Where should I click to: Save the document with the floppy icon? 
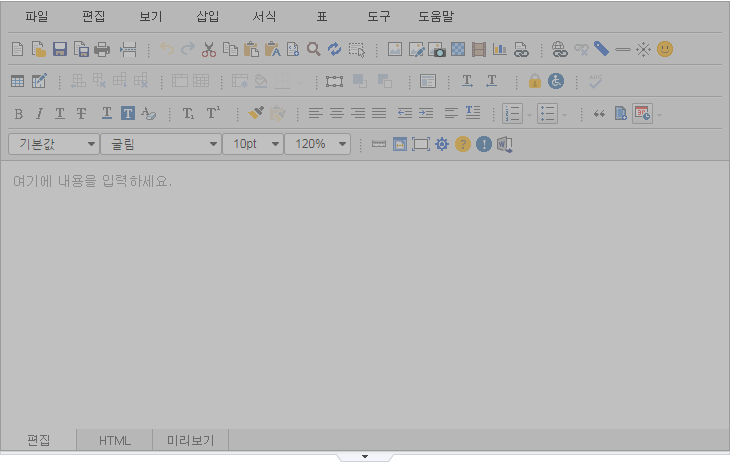click(x=60, y=49)
